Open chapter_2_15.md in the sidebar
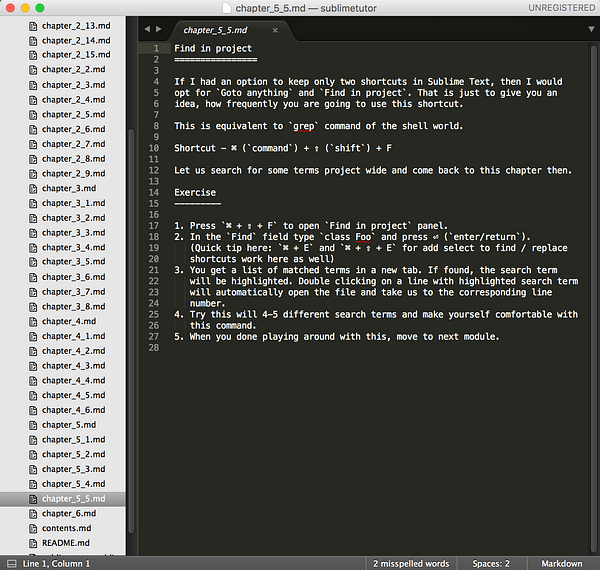 coord(76,55)
